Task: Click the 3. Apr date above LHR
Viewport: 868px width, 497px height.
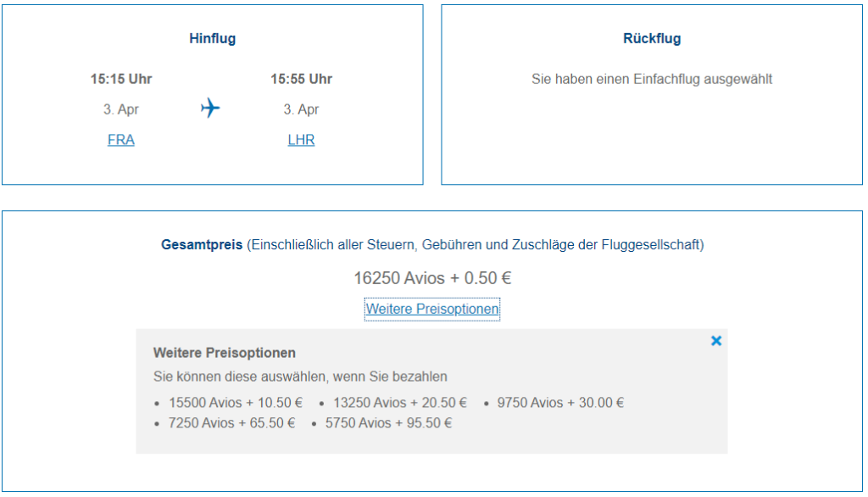Action: (x=301, y=109)
